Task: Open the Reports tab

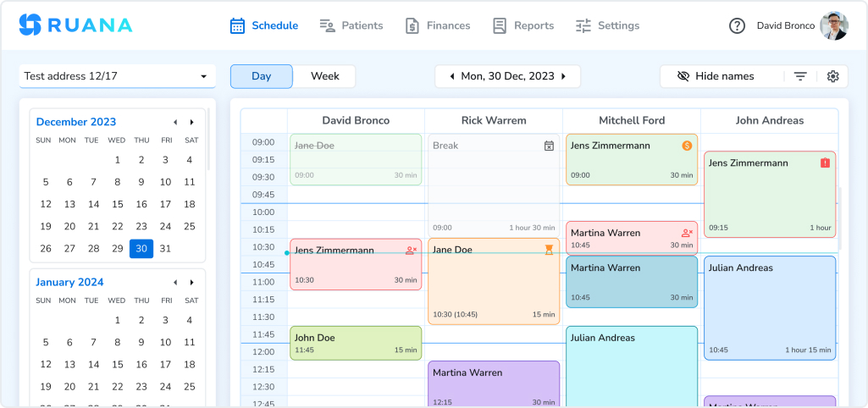Action: [x=523, y=25]
